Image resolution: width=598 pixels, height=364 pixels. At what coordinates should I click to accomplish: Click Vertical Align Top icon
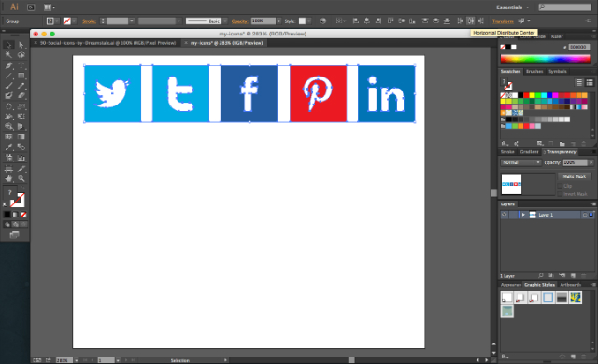click(x=391, y=21)
